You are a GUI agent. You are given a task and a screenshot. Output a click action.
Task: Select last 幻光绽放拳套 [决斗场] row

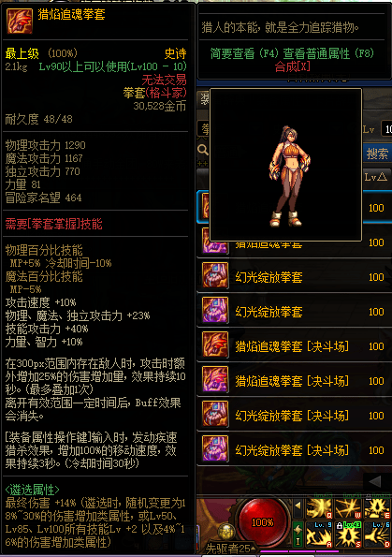point(295,450)
